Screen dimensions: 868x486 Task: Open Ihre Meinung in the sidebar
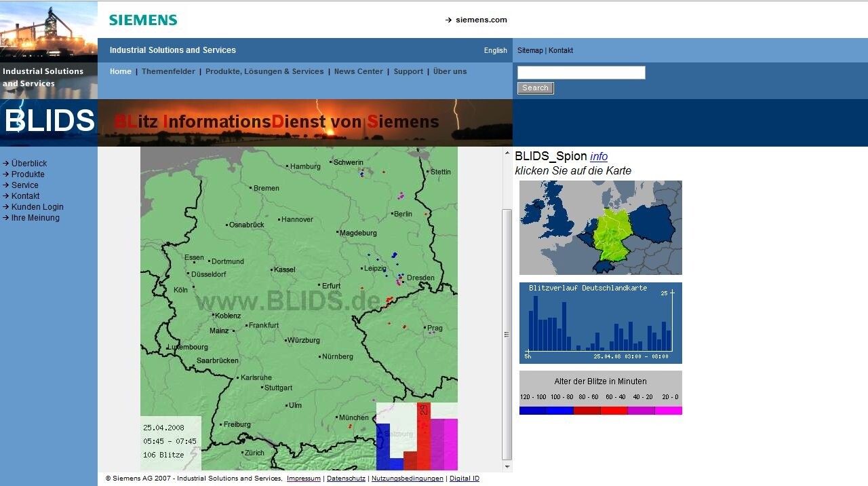(x=35, y=217)
